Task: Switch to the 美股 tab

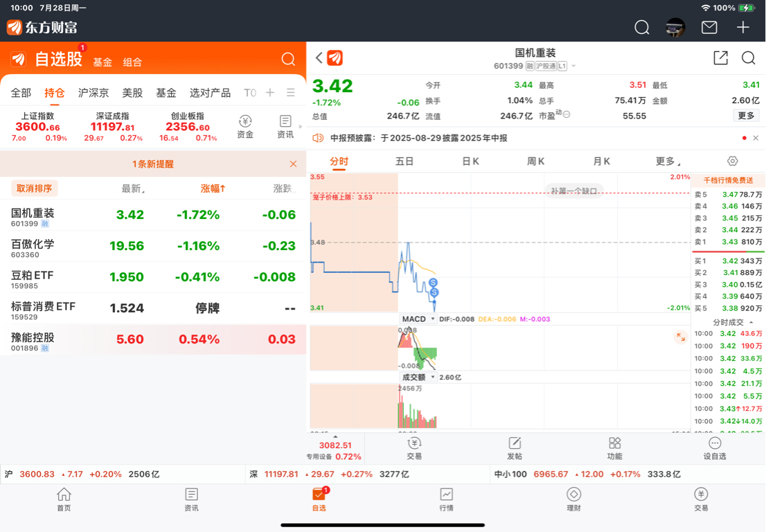Action: point(132,93)
